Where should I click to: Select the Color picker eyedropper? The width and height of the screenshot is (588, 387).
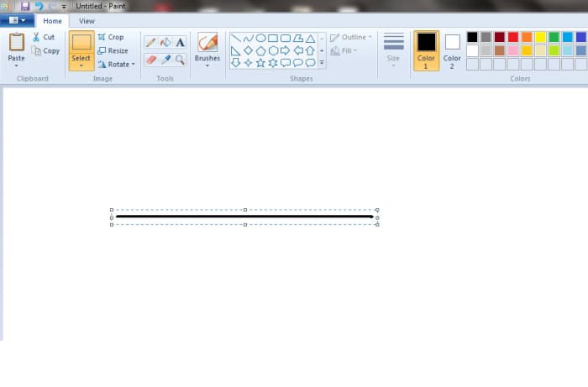[x=165, y=60]
